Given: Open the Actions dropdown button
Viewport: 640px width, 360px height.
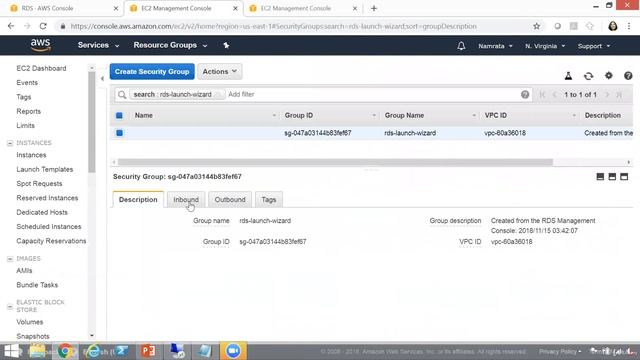Looking at the screenshot, I should coord(220,71).
